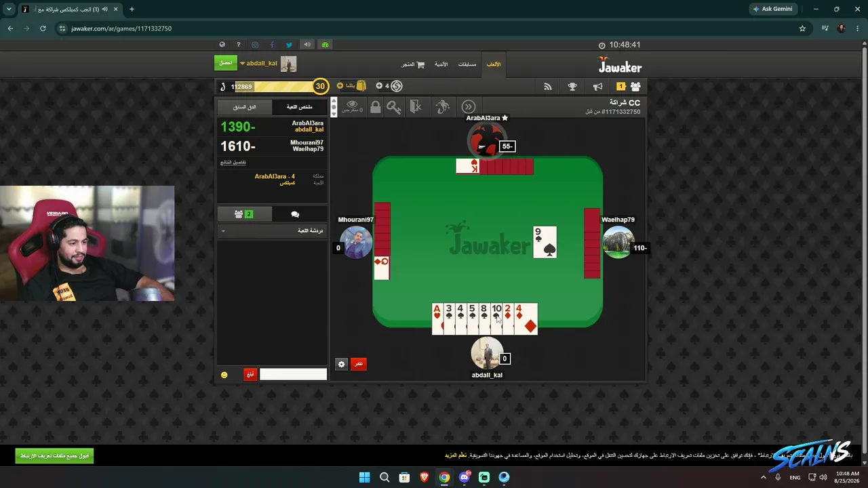Open Ask Gemini in browser

tap(772, 9)
